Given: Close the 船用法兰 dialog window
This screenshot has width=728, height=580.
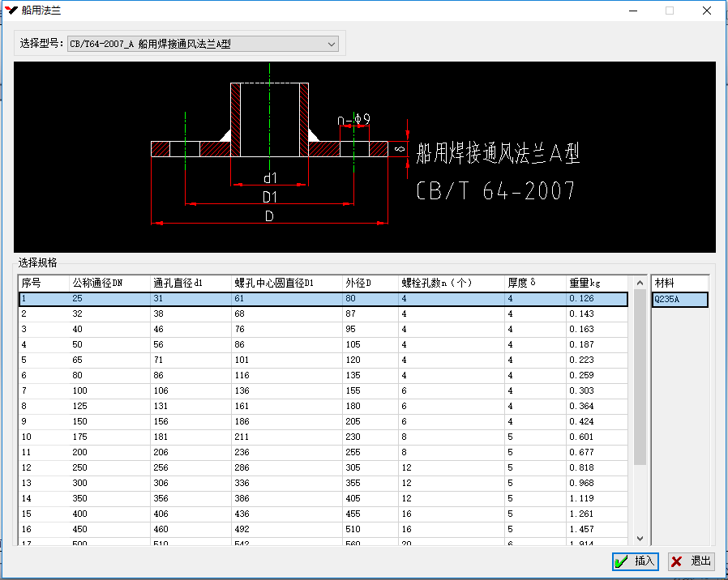Looking at the screenshot, I should pos(706,11).
